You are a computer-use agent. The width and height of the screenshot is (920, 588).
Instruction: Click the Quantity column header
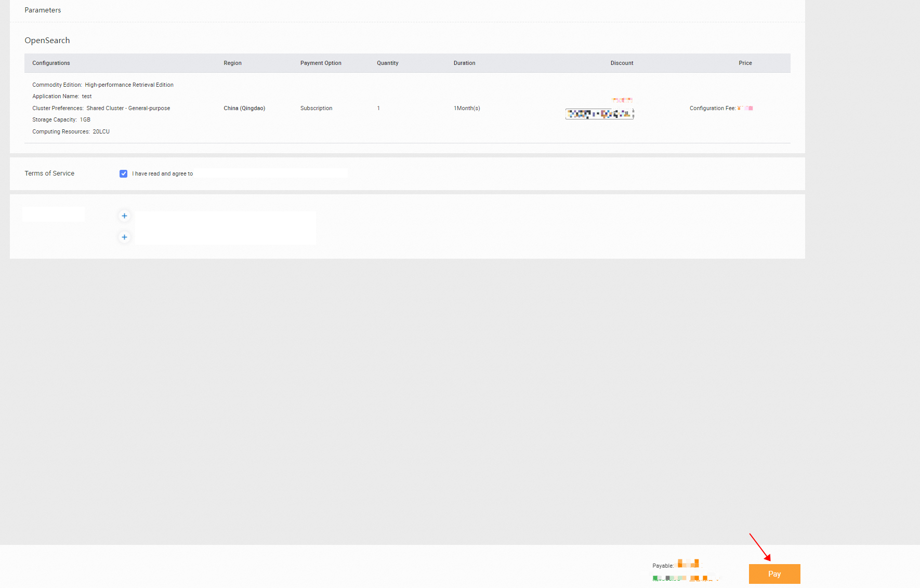coord(388,63)
